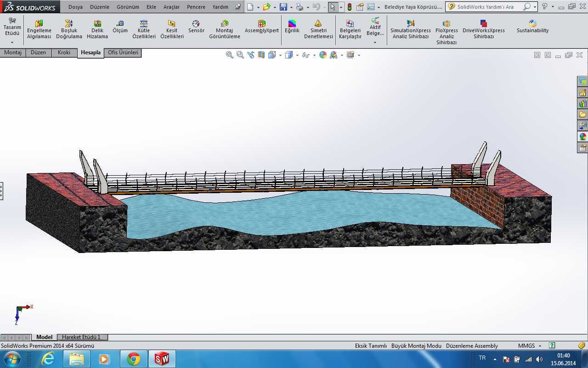Expand the Select cursor dropdown arrow
This screenshot has width=588, height=368.
point(340,7)
